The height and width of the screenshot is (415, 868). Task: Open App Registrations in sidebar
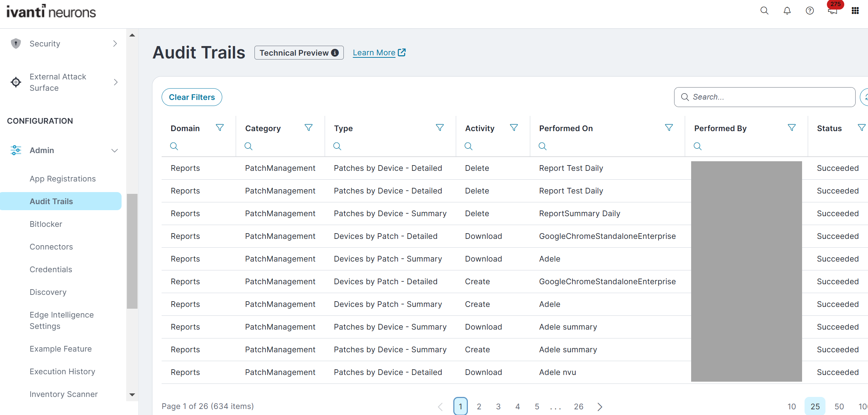tap(63, 179)
